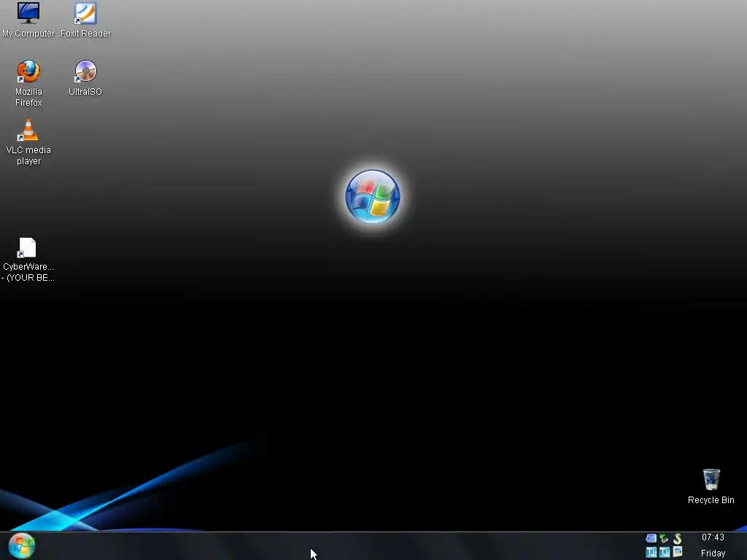Open the Start menu orb on the taskbar

(21, 545)
